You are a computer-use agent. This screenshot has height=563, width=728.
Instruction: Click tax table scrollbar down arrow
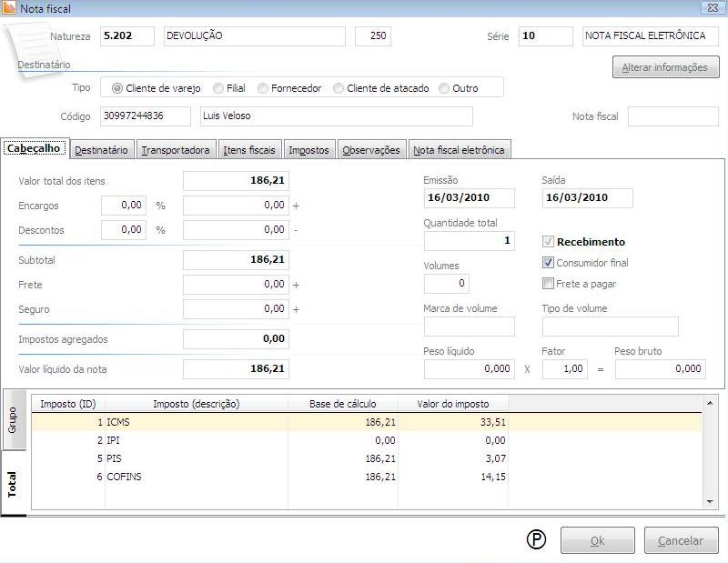coord(710,501)
